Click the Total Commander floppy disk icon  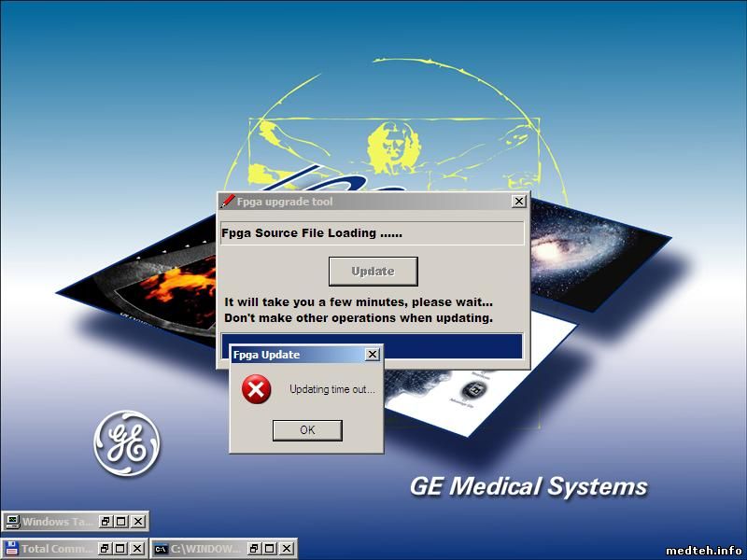click(12, 549)
